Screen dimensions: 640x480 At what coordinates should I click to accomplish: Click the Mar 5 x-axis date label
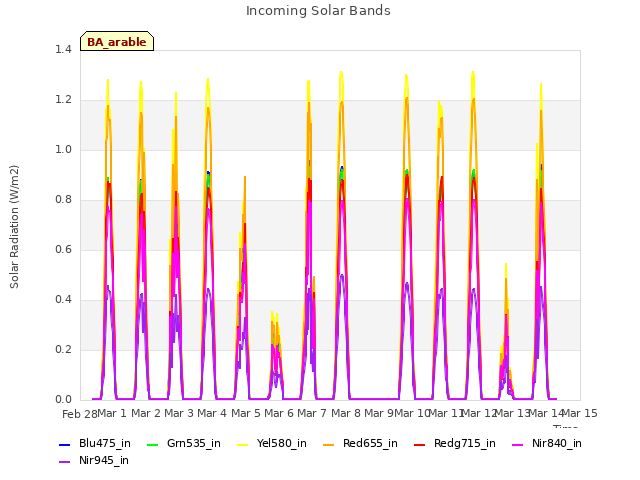(246, 413)
